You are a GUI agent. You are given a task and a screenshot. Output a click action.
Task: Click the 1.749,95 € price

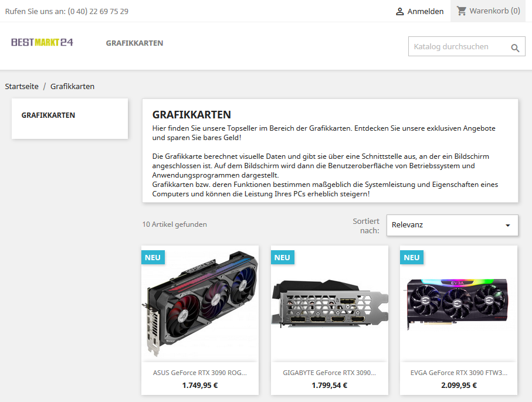point(200,386)
